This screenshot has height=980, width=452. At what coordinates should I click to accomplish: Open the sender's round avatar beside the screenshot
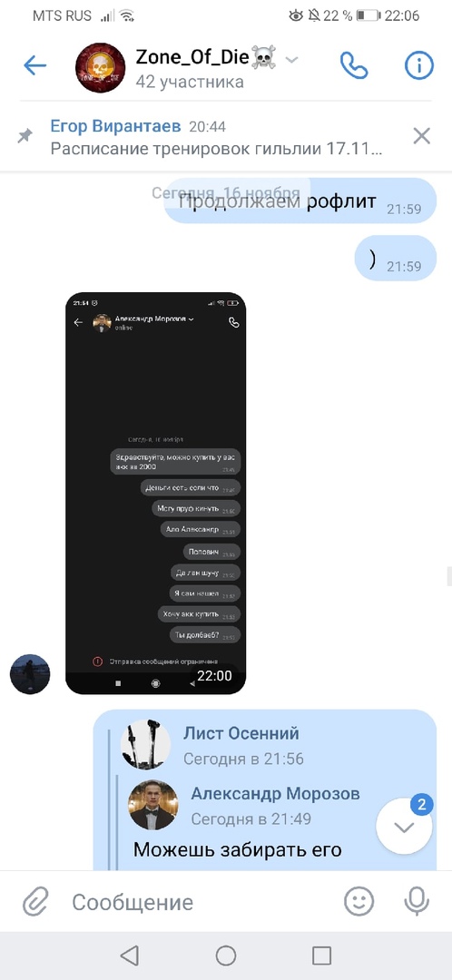click(30, 674)
